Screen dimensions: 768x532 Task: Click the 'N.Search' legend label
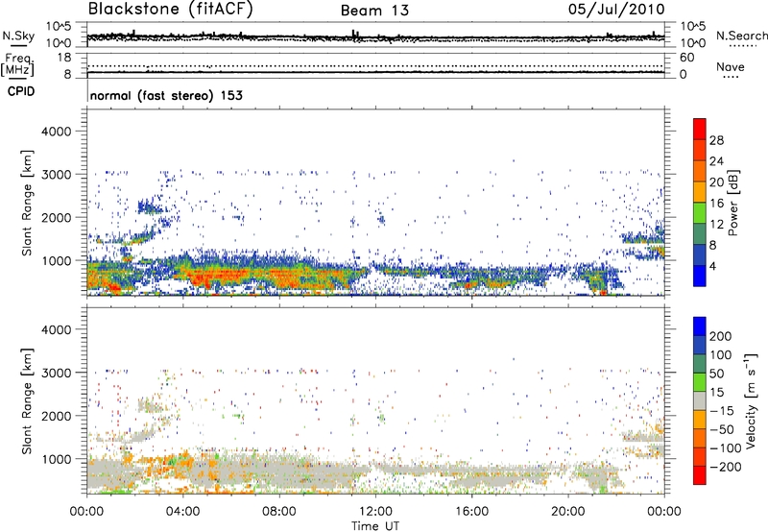click(741, 36)
